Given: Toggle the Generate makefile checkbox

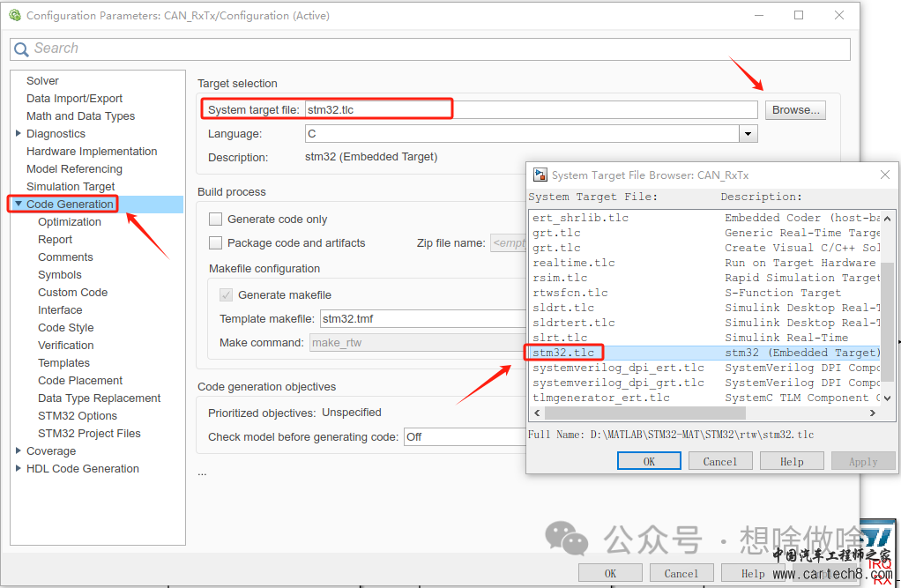Looking at the screenshot, I should (x=227, y=295).
